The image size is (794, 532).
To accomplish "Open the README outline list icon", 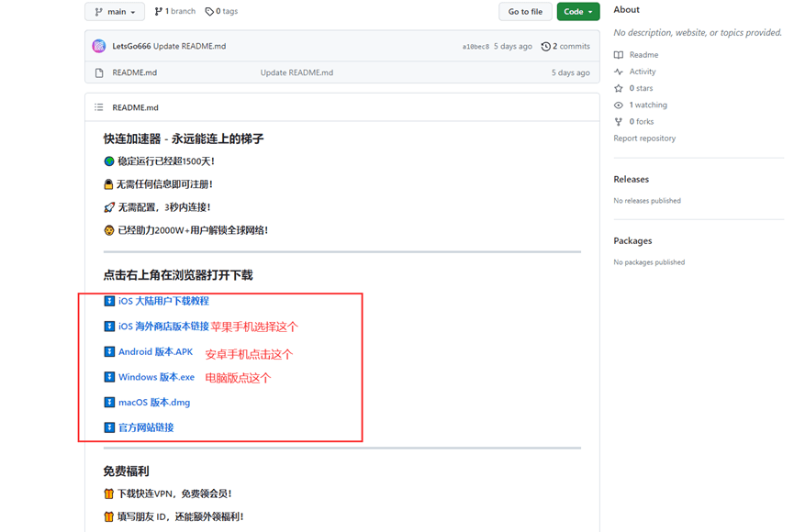I will [x=99, y=107].
